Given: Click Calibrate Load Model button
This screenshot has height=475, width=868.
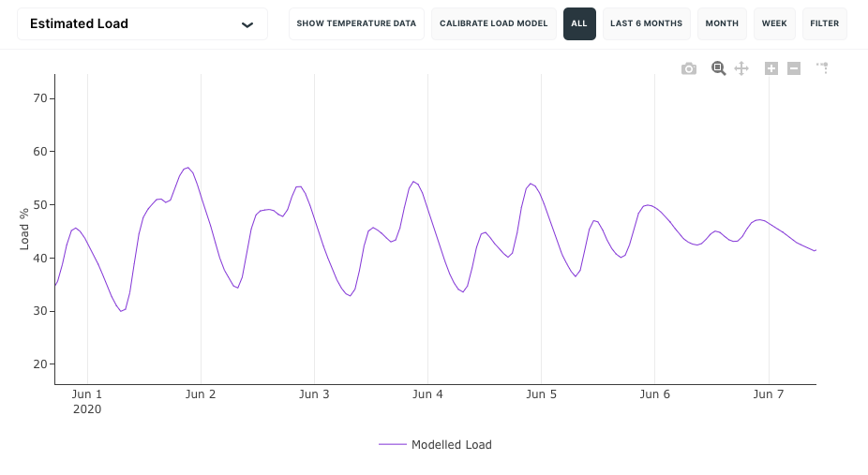Looking at the screenshot, I should [494, 23].
